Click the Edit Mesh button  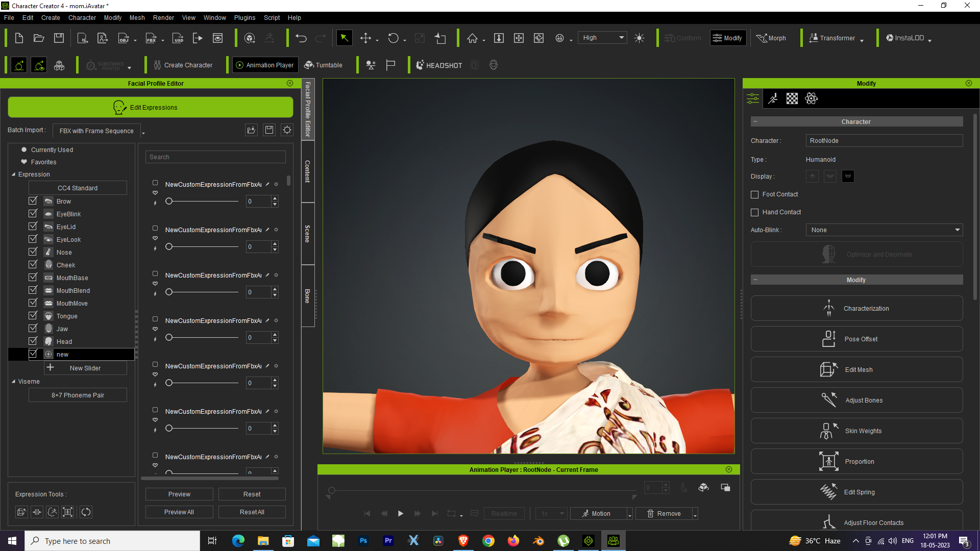[x=857, y=370]
